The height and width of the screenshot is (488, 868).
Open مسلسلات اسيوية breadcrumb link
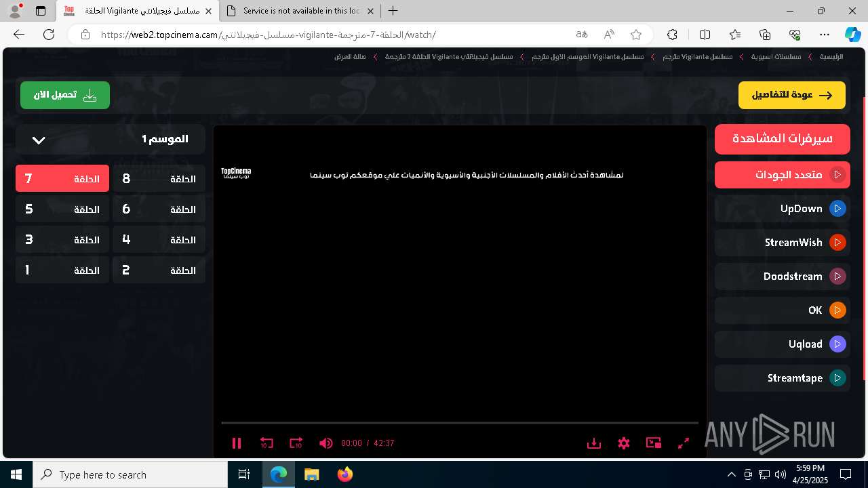pos(776,57)
